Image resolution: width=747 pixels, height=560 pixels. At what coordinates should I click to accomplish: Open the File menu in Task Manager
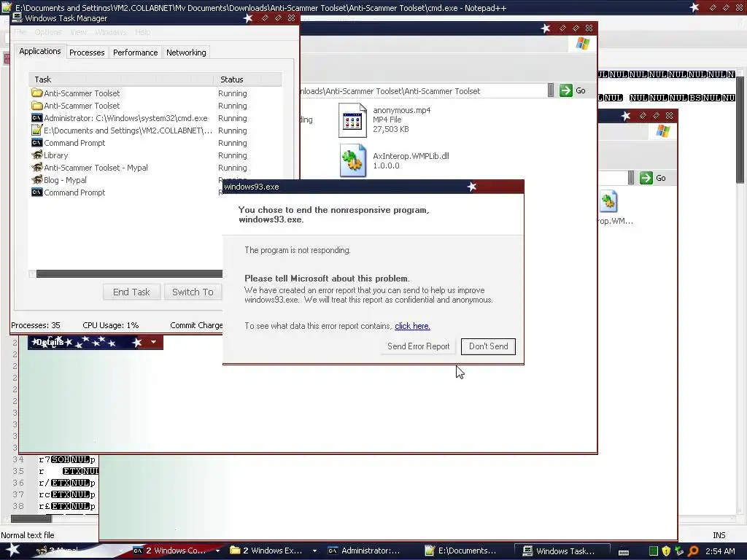pyautogui.click(x=20, y=32)
